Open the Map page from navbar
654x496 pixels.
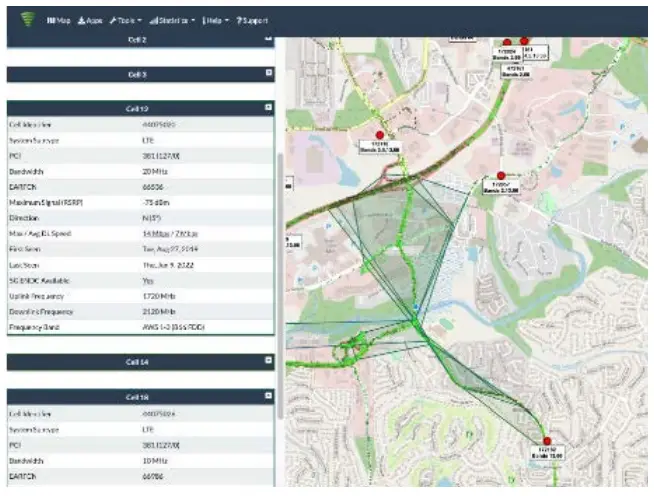[59, 20]
